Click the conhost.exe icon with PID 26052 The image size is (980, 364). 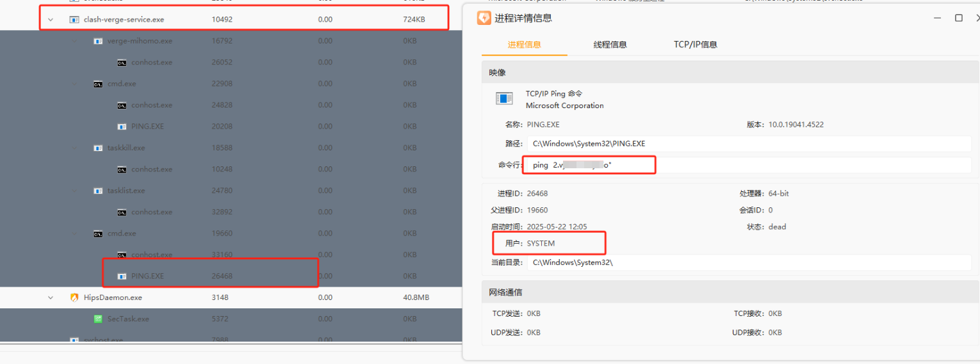click(122, 63)
